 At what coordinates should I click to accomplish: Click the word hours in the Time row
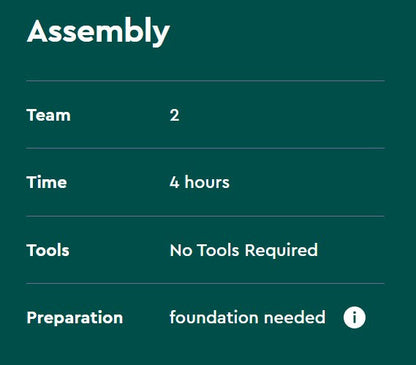[x=207, y=182]
